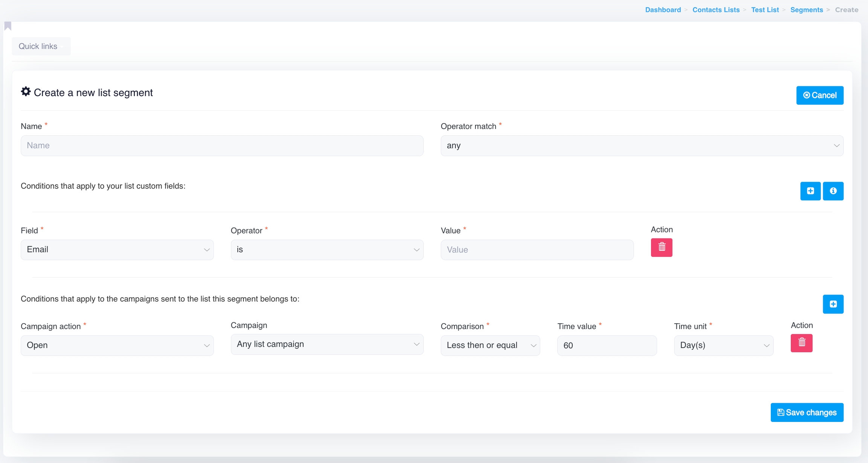Click the gear icon beside the segment title

pos(26,92)
